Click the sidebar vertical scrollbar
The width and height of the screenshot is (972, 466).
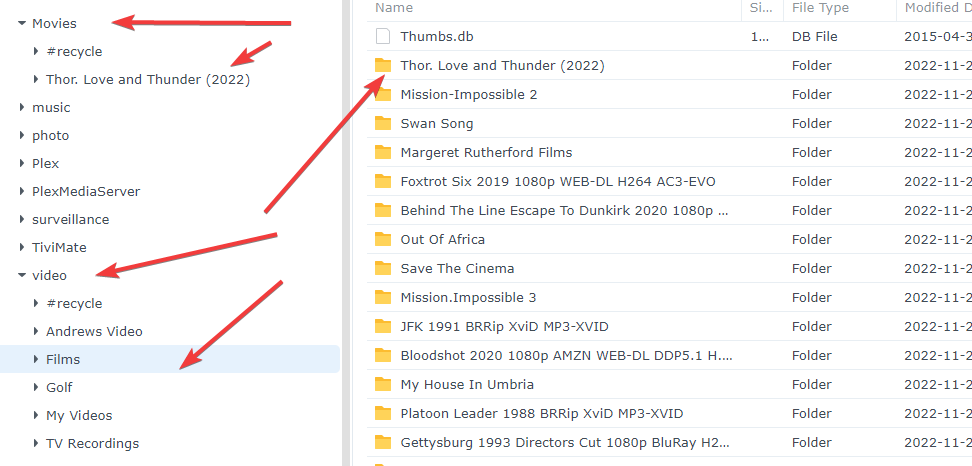(345, 233)
